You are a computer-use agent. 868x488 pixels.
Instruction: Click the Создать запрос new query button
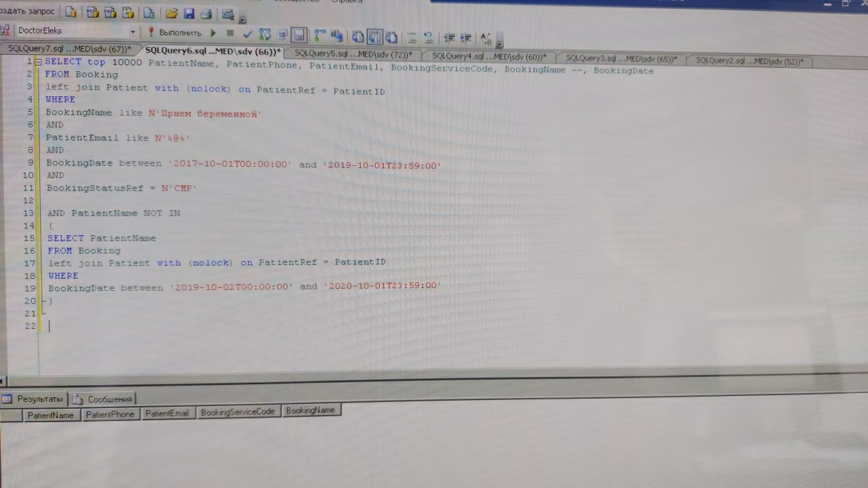[x=27, y=12]
